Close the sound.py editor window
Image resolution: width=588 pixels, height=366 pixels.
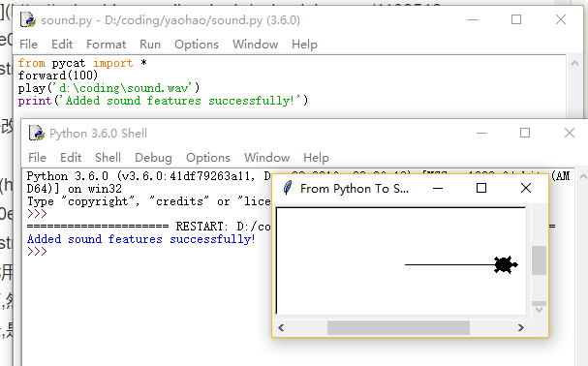point(561,19)
